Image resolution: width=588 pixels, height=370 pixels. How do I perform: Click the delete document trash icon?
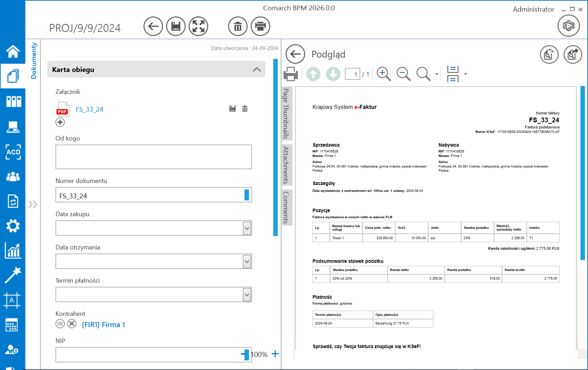point(238,26)
